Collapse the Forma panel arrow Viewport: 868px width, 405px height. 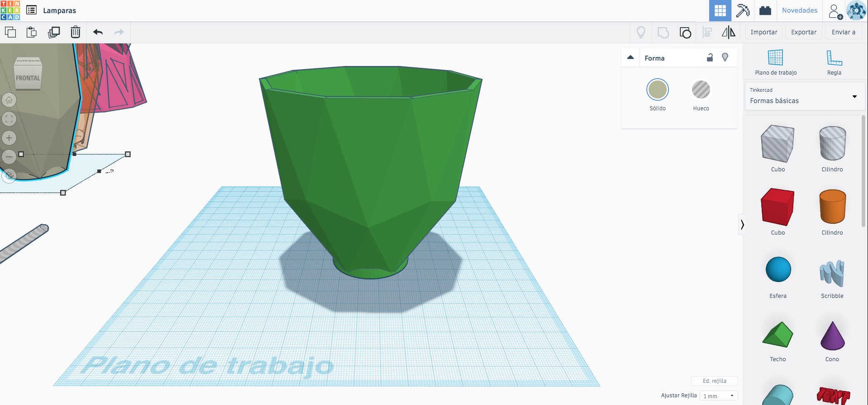pos(631,57)
